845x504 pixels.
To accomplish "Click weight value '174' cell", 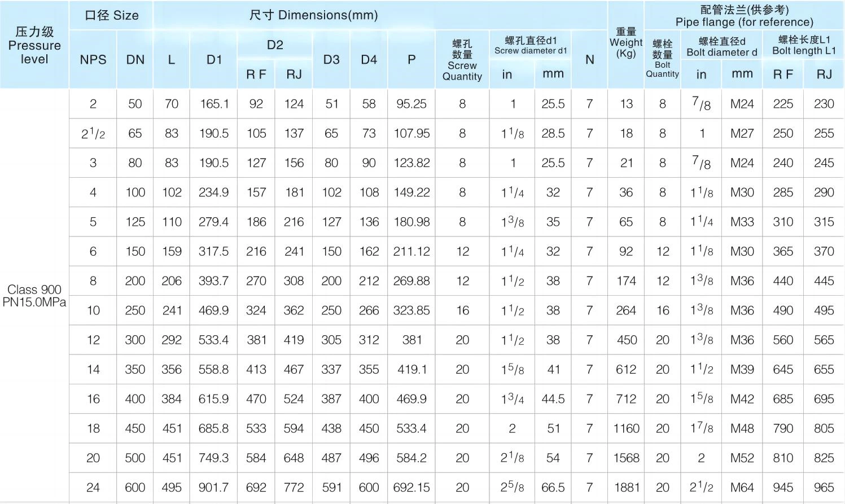I will tap(626, 281).
